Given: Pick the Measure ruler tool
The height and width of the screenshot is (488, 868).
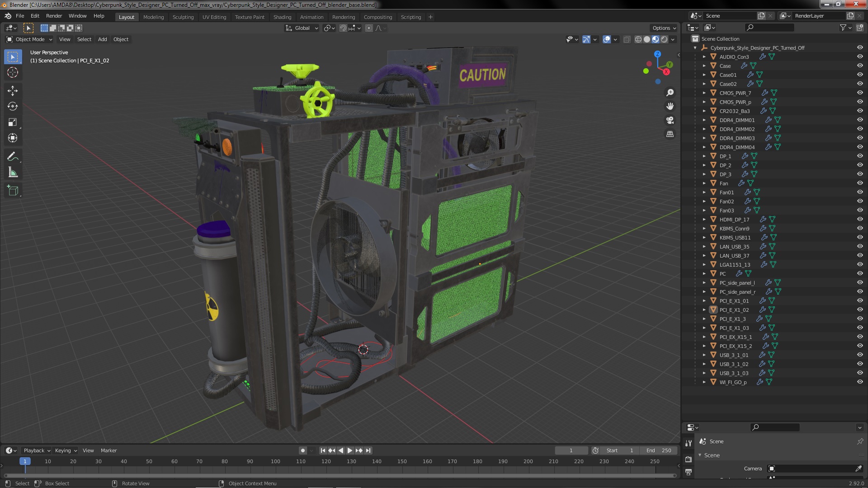Looking at the screenshot, I should [x=13, y=173].
